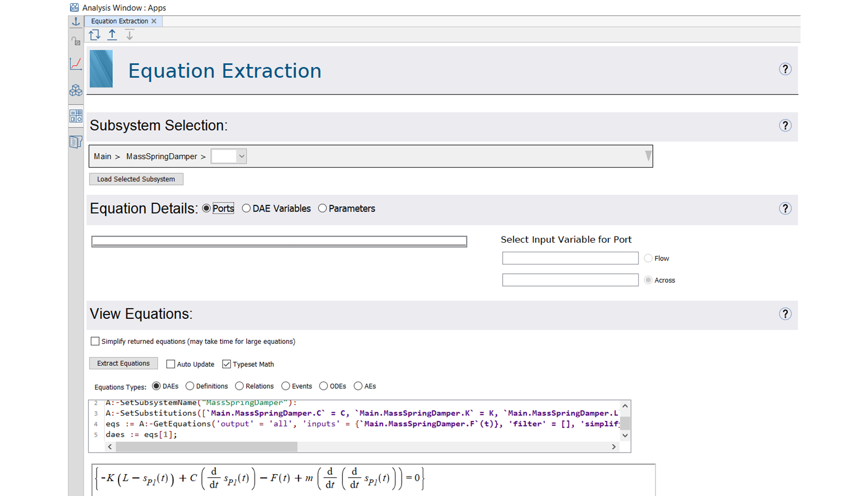This screenshot has width=868, height=496.
Task: Close the Equation Extraction tab
Action: pos(154,21)
